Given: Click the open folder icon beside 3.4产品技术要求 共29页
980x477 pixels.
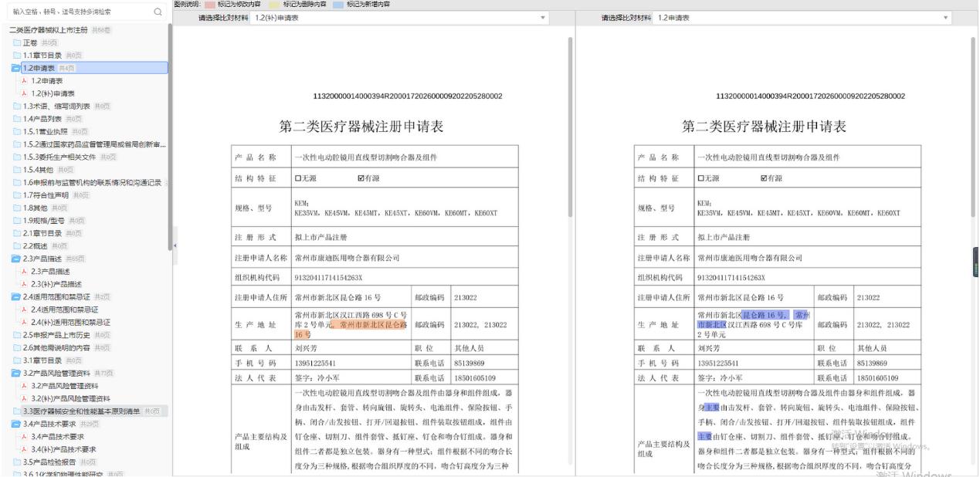Looking at the screenshot, I should [x=17, y=424].
